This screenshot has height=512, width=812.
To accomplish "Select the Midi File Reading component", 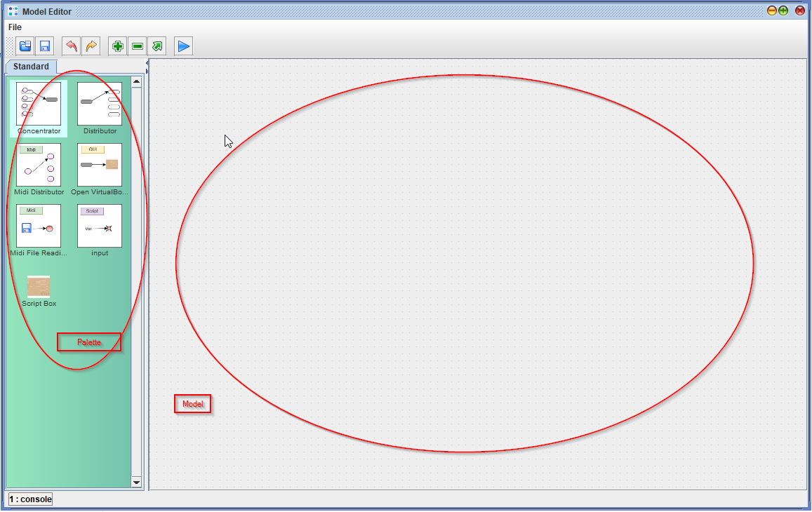I will point(39,227).
